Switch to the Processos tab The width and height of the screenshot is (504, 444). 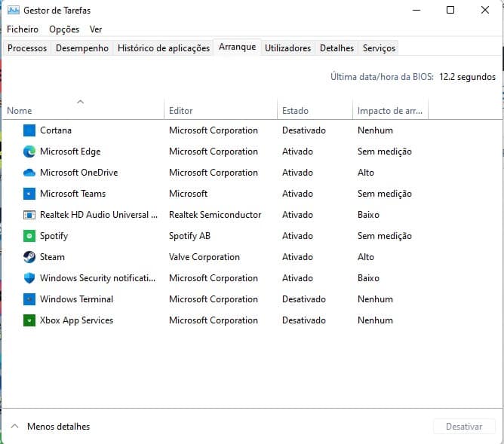pyautogui.click(x=27, y=48)
